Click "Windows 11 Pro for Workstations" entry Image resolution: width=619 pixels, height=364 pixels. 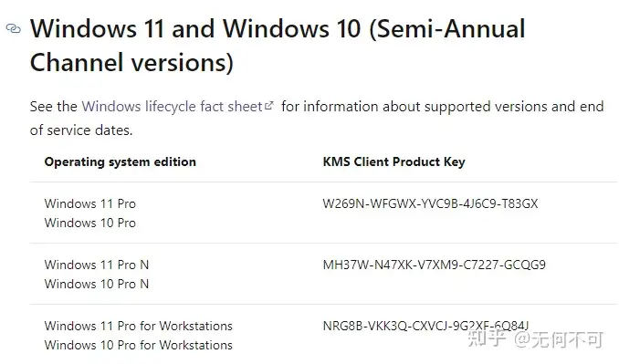pyautogui.click(x=138, y=326)
